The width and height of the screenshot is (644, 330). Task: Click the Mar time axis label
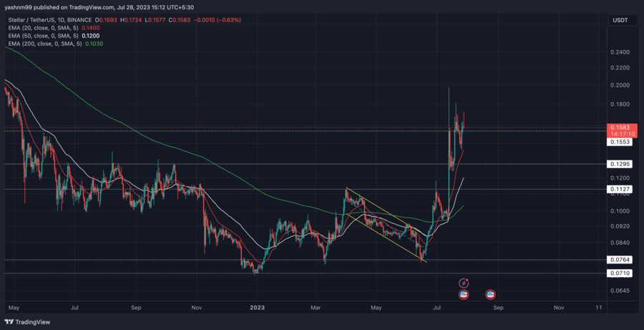click(316, 307)
